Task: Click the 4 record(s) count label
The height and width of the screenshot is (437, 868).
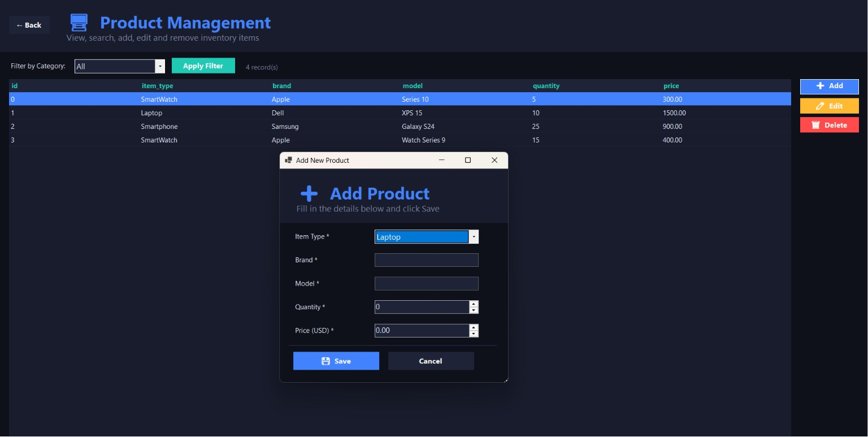Action: [x=262, y=67]
